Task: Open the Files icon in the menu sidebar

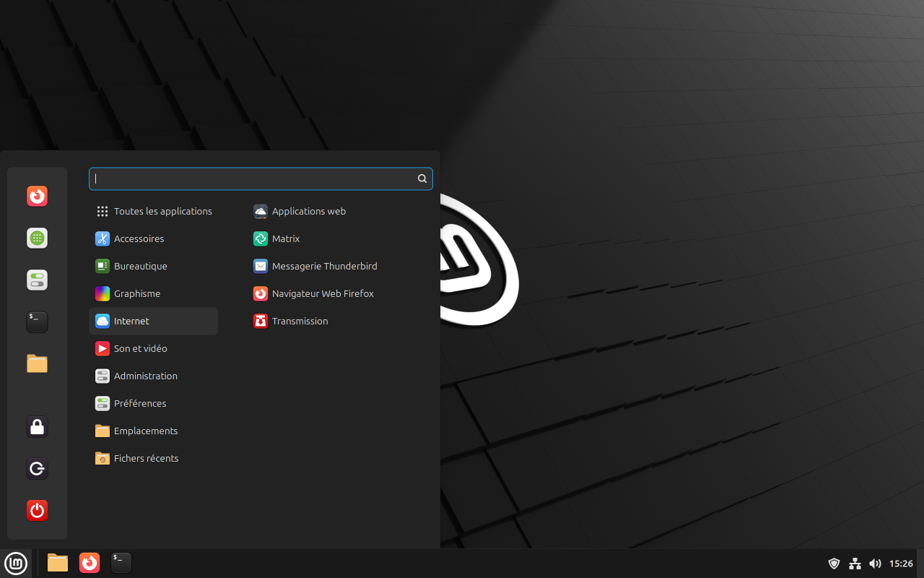Action: (x=37, y=363)
